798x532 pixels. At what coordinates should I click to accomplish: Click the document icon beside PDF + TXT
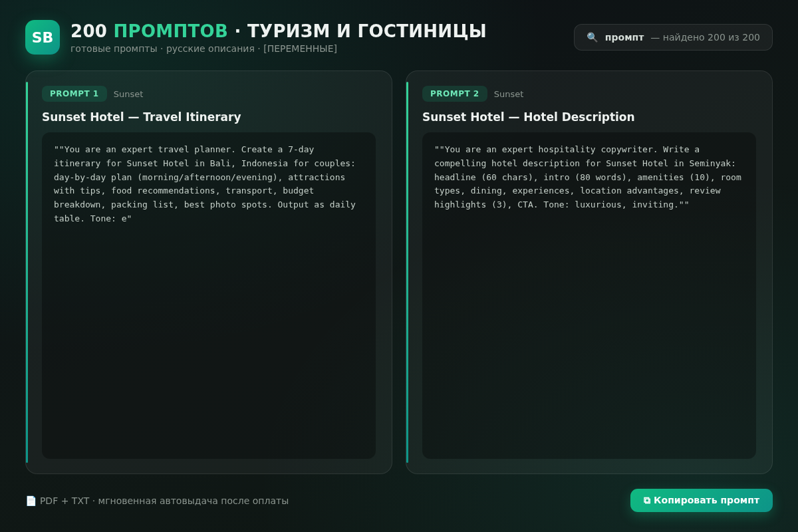tap(31, 501)
